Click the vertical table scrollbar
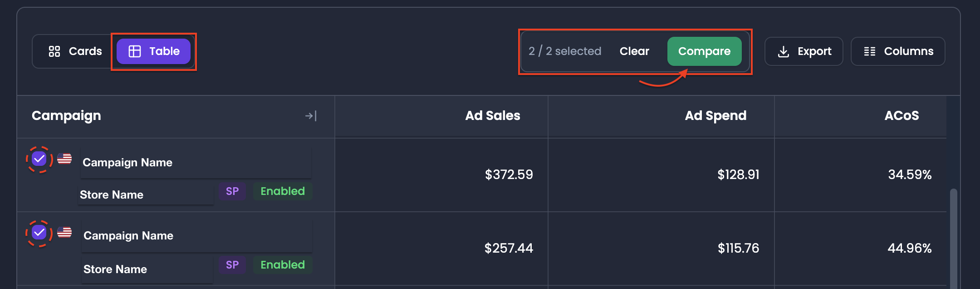The width and height of the screenshot is (980, 289). tap(953, 239)
